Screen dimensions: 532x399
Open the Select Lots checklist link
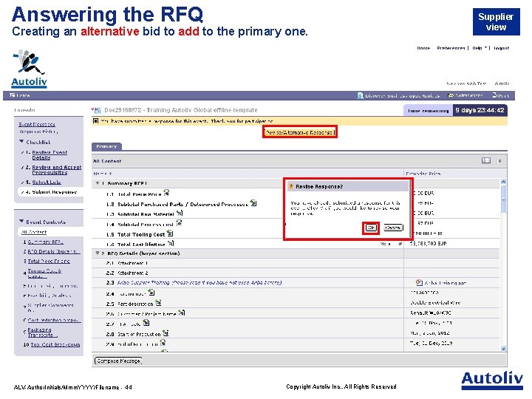pos(47,183)
